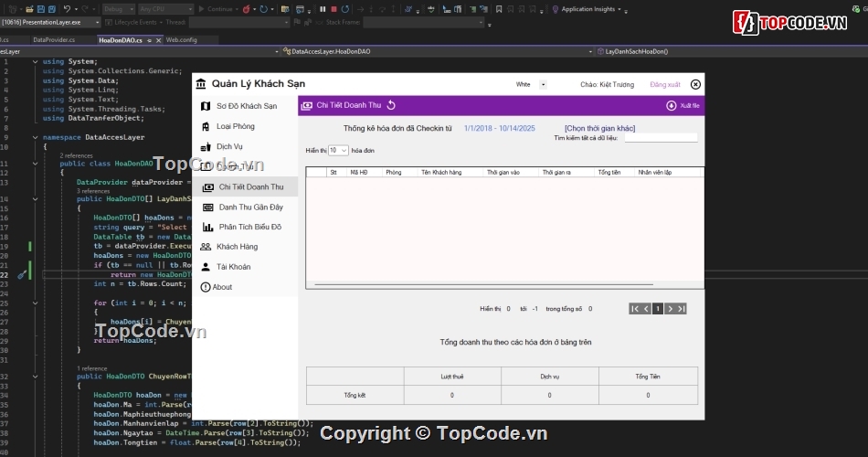Open the White theme dropdown
Image resolution: width=868 pixels, height=457 pixels.
tap(543, 84)
